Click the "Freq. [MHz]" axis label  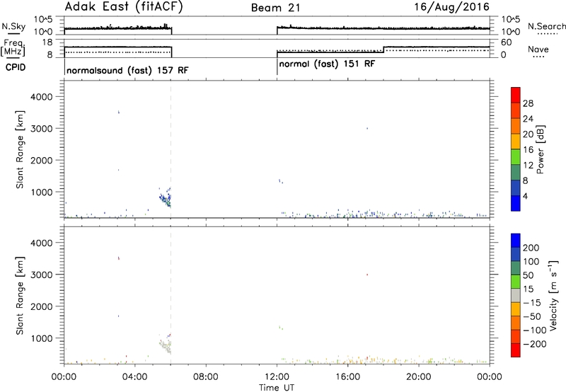(x=13, y=48)
